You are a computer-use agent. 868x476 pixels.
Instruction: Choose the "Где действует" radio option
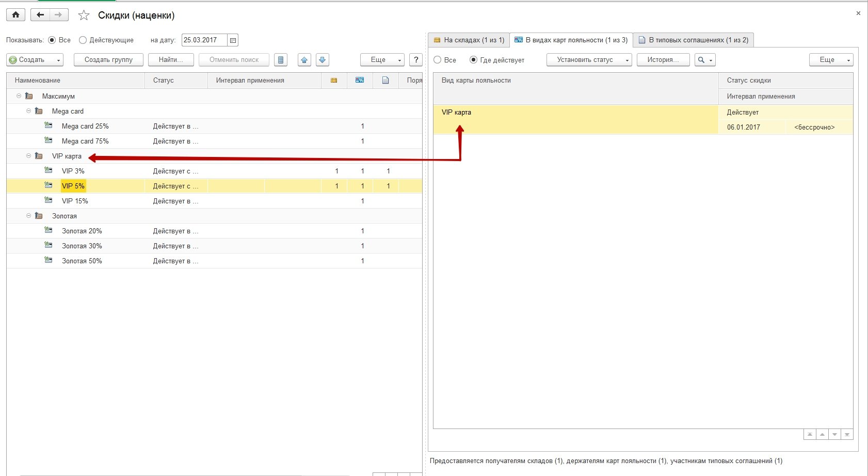[x=473, y=60]
